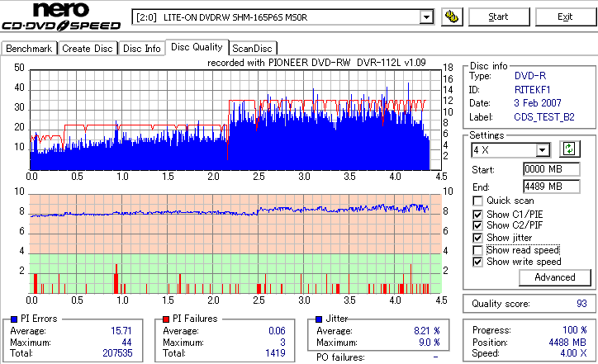Switch to the ScanDisc tab
Viewport: 598px width, 364px height.
click(252, 49)
